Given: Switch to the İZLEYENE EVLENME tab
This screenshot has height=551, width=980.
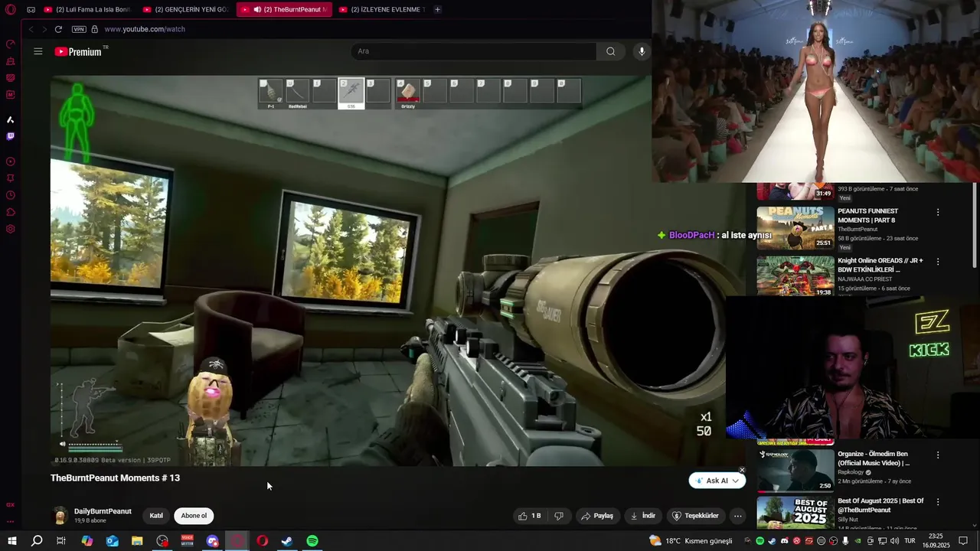Looking at the screenshot, I should coord(381,10).
